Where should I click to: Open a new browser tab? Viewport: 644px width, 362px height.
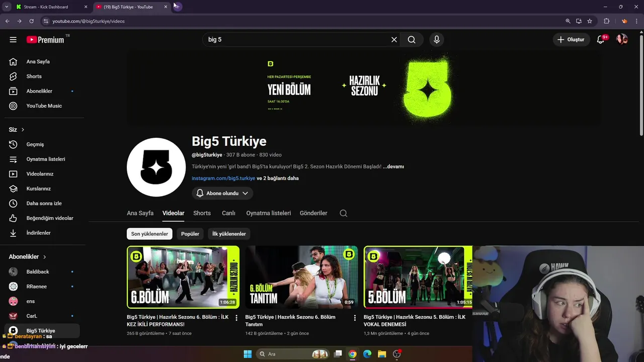(x=177, y=7)
